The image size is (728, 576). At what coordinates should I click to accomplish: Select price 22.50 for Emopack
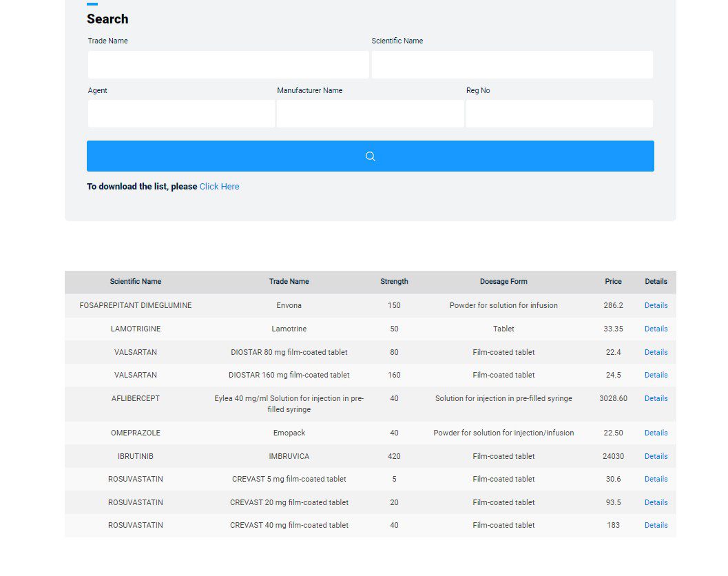coord(613,433)
